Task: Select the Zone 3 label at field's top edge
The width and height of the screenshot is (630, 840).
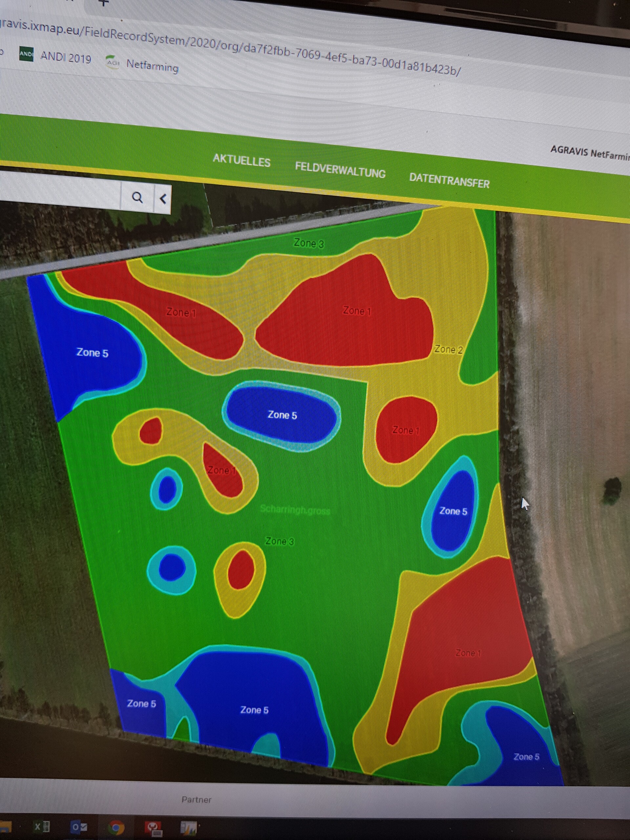Action: [309, 243]
